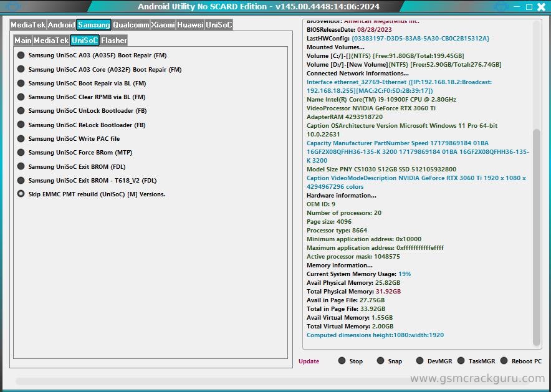Viewport: 551px width, 392px height.
Task: Switch to the MediaTek top tab
Action: (28, 25)
